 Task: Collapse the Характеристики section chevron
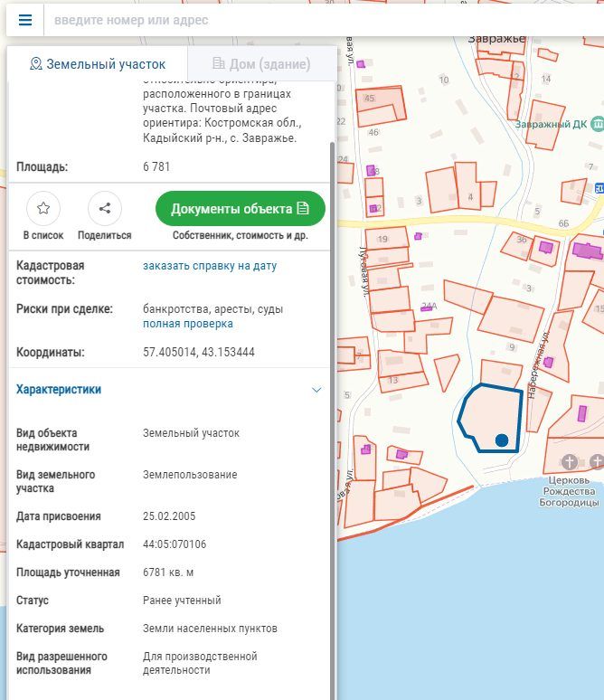(316, 390)
